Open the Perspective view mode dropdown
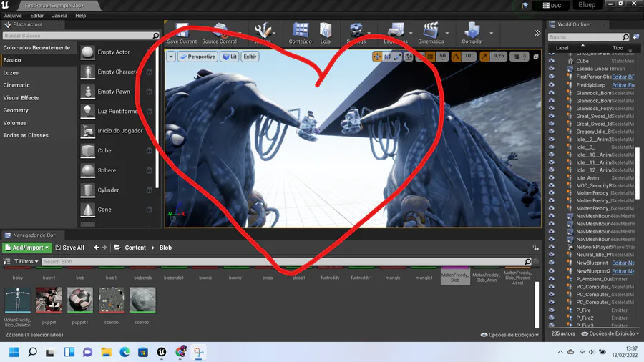The width and height of the screenshot is (644, 362). coord(198,57)
